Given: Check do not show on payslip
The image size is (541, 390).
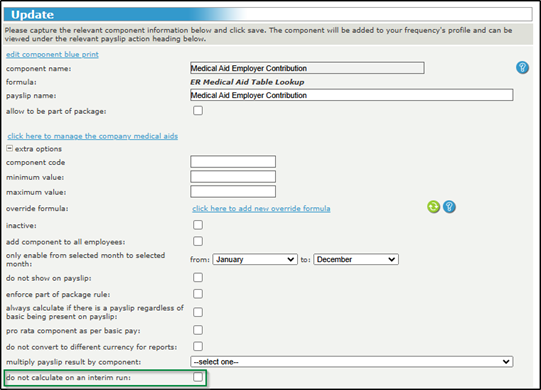Looking at the screenshot, I should [x=198, y=277].
